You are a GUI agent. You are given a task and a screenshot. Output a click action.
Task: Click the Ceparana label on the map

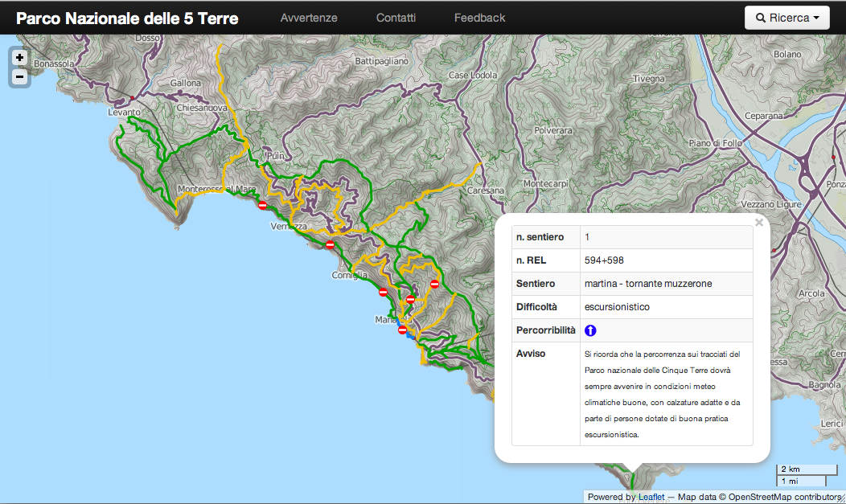763,116
